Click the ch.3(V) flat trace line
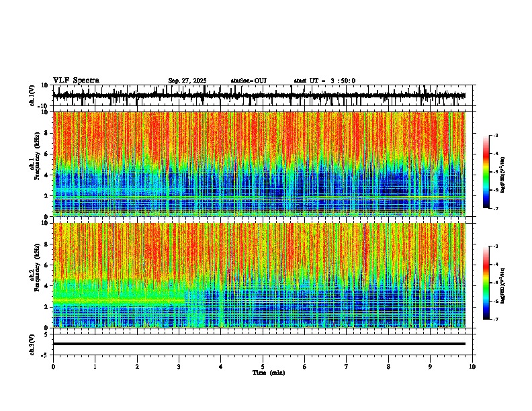Image resolution: width=532 pixels, height=411 pixels. click(x=259, y=344)
